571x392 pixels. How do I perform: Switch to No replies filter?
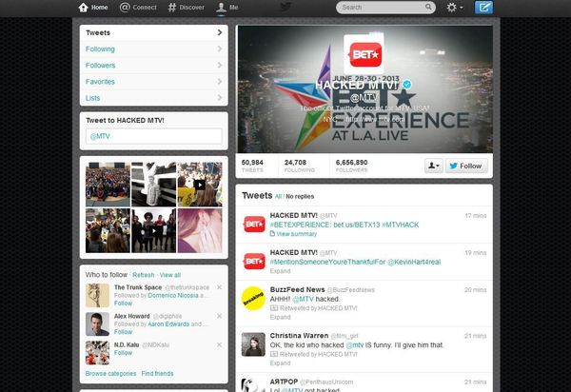coord(300,197)
